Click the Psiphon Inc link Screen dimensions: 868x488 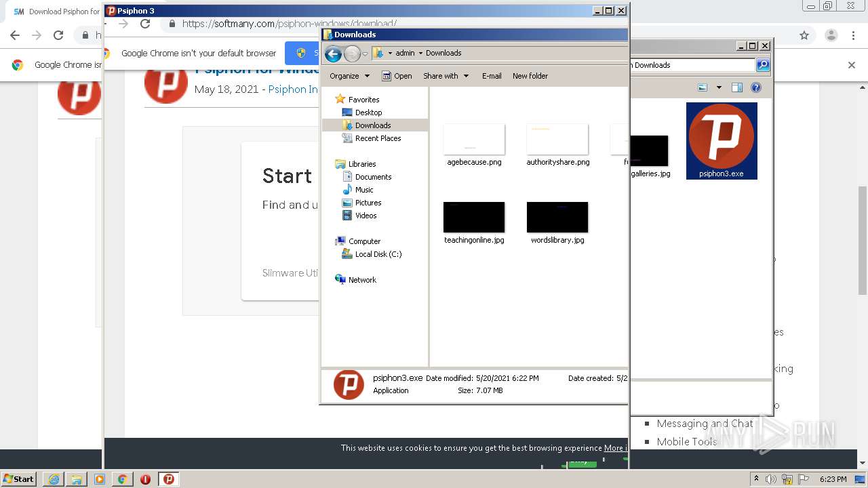293,89
